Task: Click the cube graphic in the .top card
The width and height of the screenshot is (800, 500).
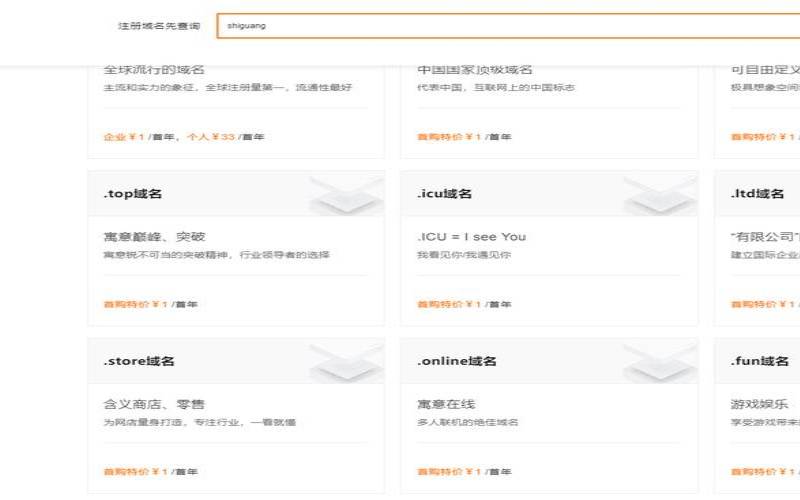Action: (347, 195)
